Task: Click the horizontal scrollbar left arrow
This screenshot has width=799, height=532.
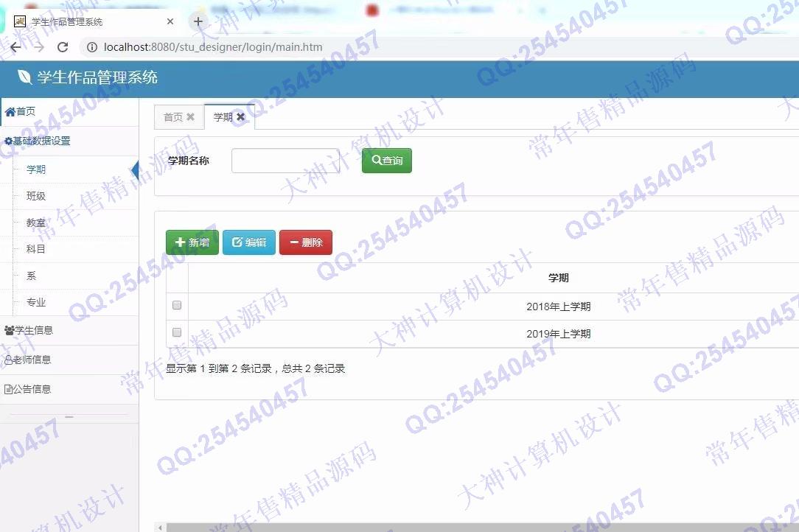Action: coord(160,528)
